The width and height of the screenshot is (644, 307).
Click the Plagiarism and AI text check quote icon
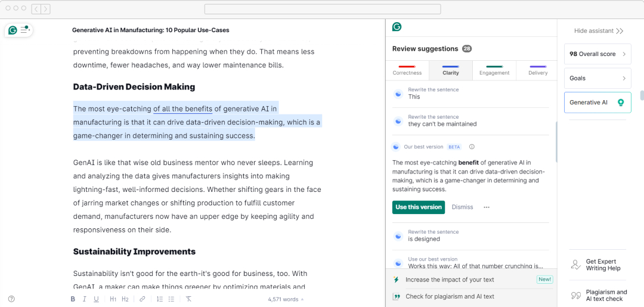[x=576, y=296]
